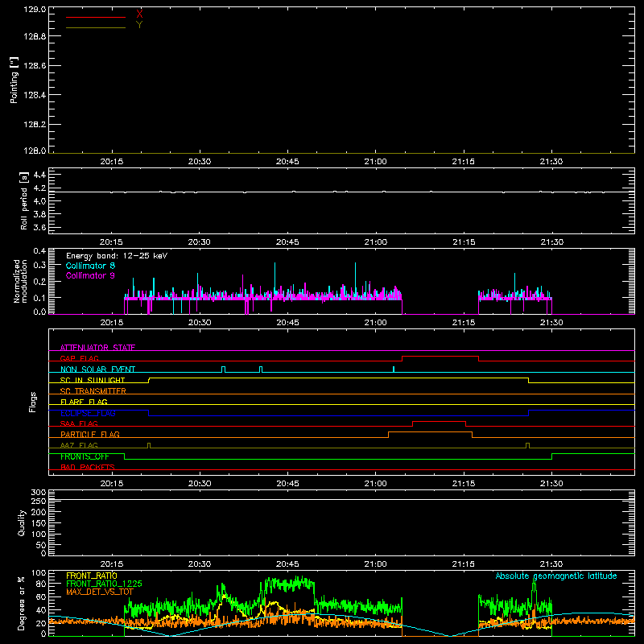Click the '3.6' tick on Roll period axis
This screenshot has width=644, height=644.
[x=39, y=227]
